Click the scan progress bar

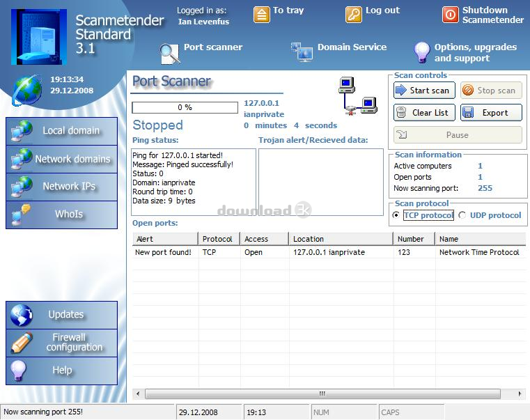coord(185,107)
